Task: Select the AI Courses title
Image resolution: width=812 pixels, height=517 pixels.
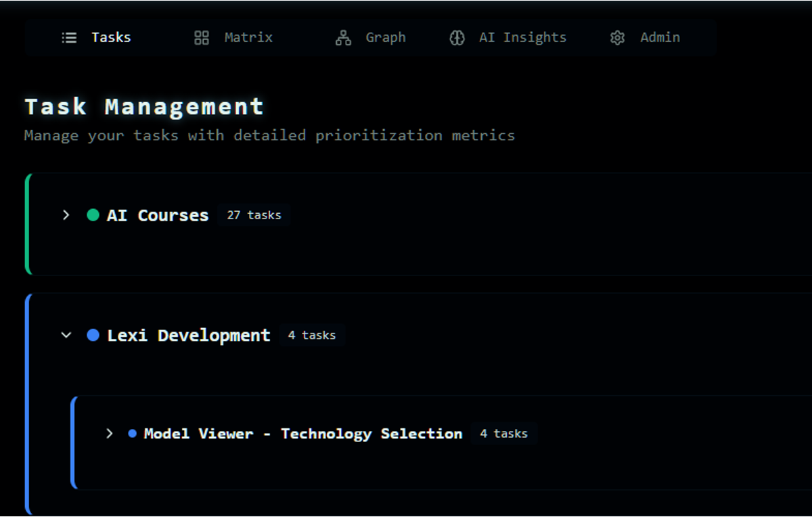Action: pos(158,215)
